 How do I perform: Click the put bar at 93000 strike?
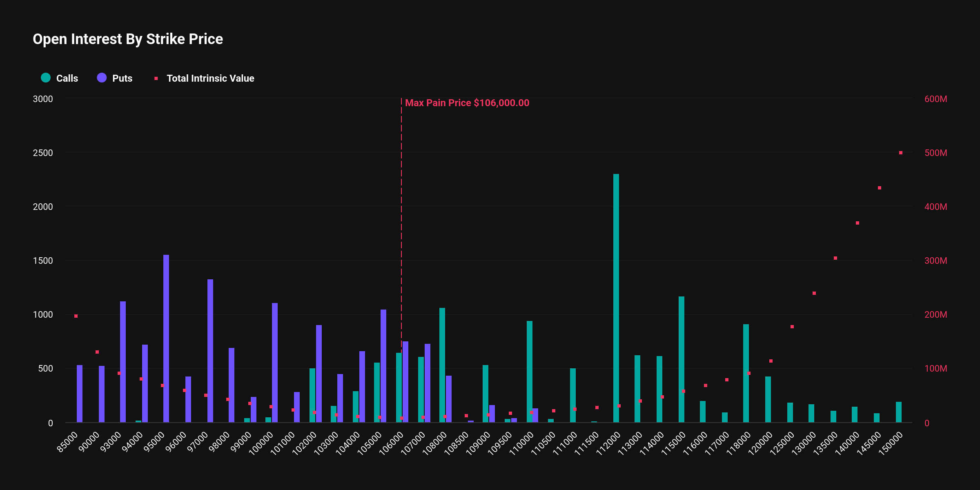pos(123,362)
